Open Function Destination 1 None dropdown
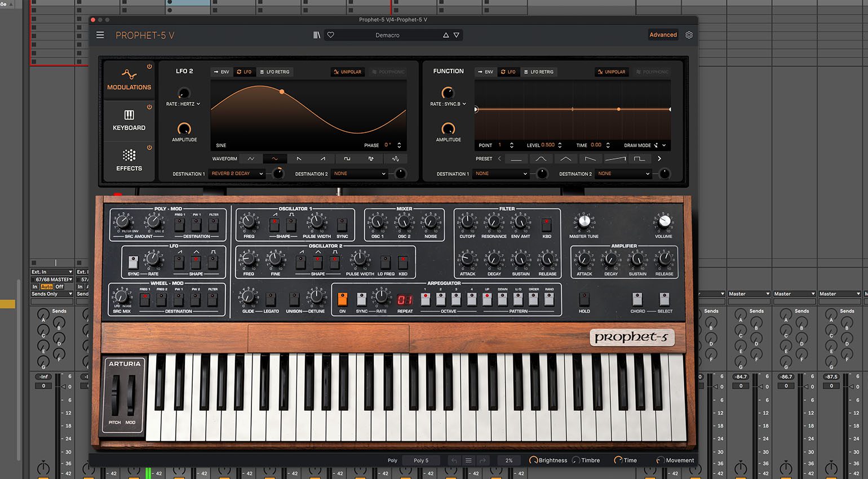This screenshot has height=479, width=868. coord(502,174)
